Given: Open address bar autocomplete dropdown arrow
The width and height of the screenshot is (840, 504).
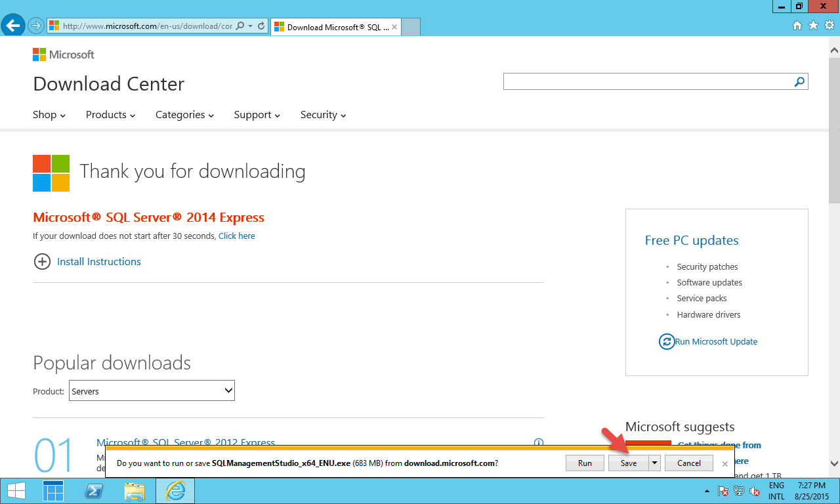Looking at the screenshot, I should click(250, 26).
